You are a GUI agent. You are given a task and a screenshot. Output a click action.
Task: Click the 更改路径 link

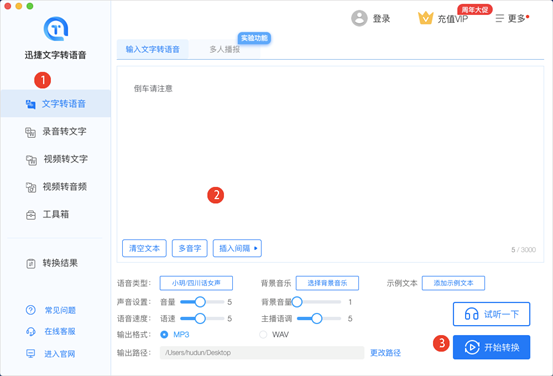pos(385,353)
